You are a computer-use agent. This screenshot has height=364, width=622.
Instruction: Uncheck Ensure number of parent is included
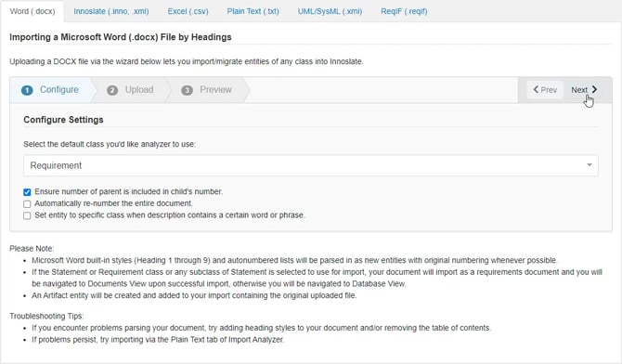(x=27, y=192)
